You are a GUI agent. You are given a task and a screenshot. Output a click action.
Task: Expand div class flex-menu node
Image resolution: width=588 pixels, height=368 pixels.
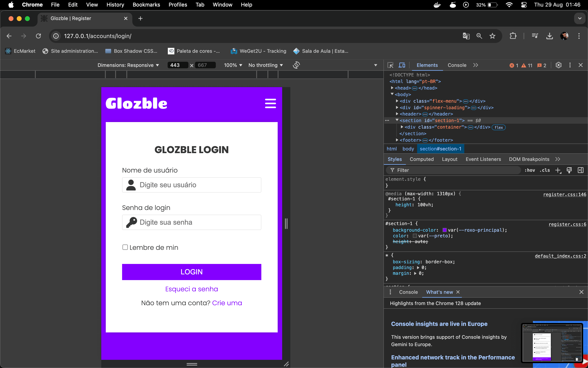(397, 101)
